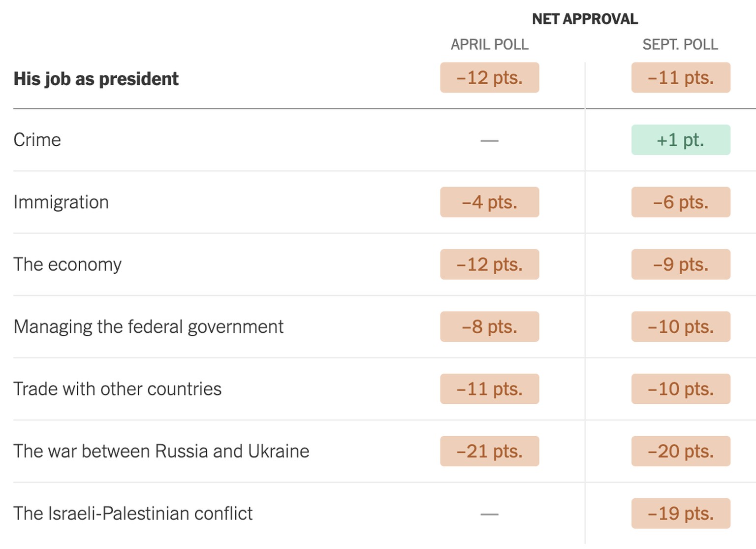The width and height of the screenshot is (756, 549).
Task: Select 'Trade with other countries' label
Action: (x=118, y=389)
